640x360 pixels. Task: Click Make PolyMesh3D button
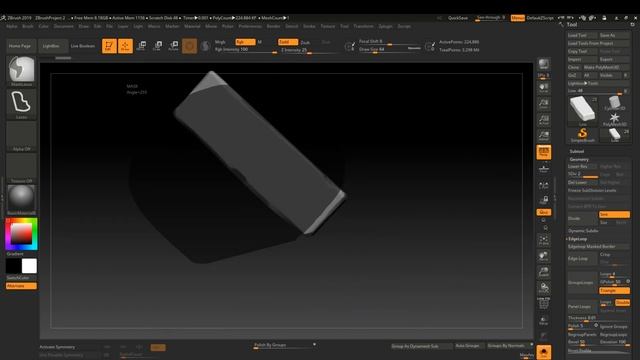(x=606, y=67)
